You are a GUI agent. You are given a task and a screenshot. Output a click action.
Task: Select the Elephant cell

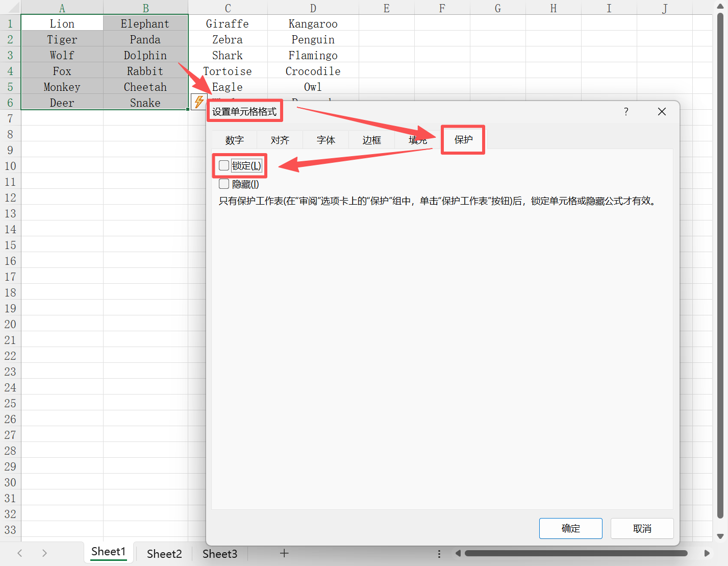pos(145,23)
